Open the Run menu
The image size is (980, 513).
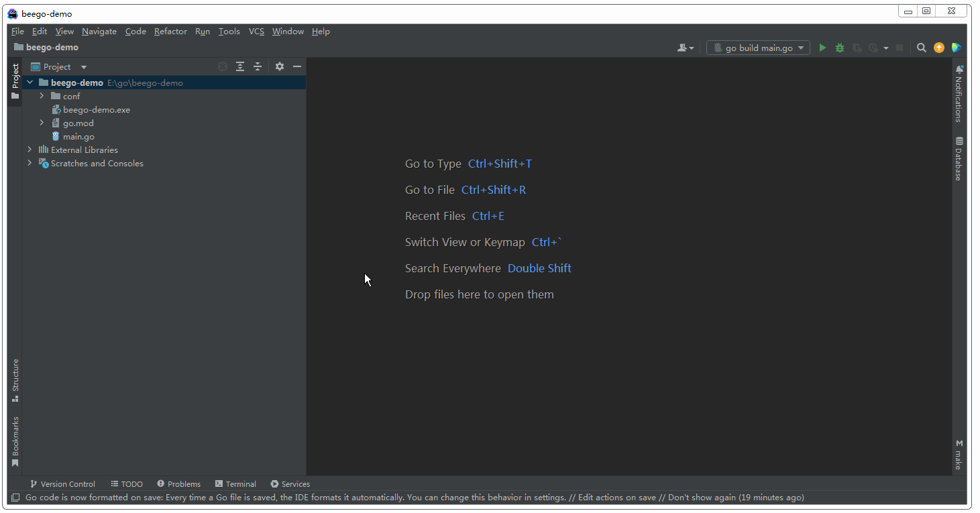click(x=203, y=32)
